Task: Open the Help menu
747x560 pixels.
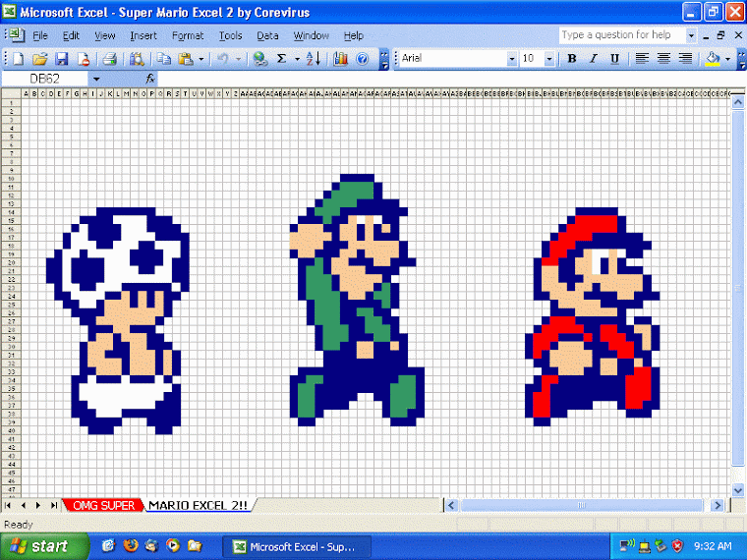Action: pos(354,35)
